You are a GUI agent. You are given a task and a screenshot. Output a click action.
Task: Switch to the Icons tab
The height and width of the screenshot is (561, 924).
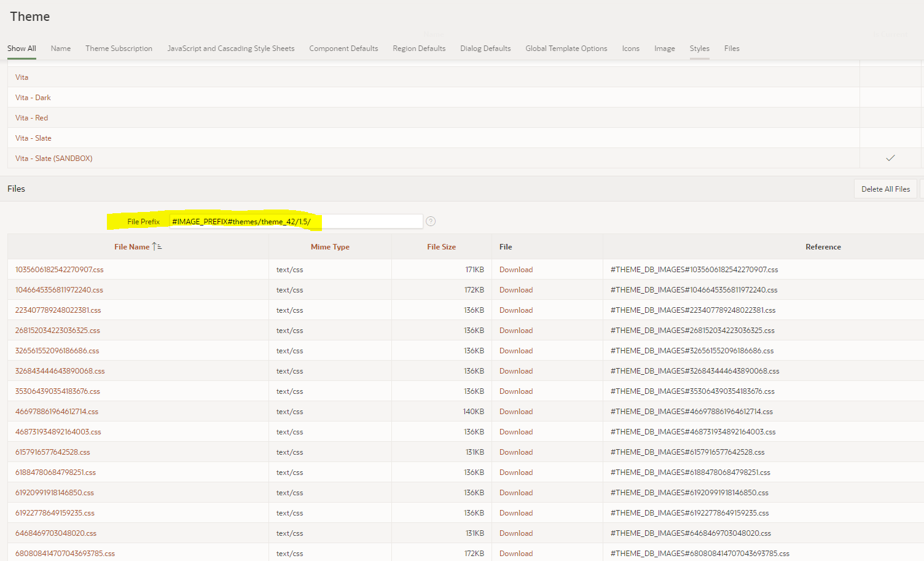tap(630, 49)
